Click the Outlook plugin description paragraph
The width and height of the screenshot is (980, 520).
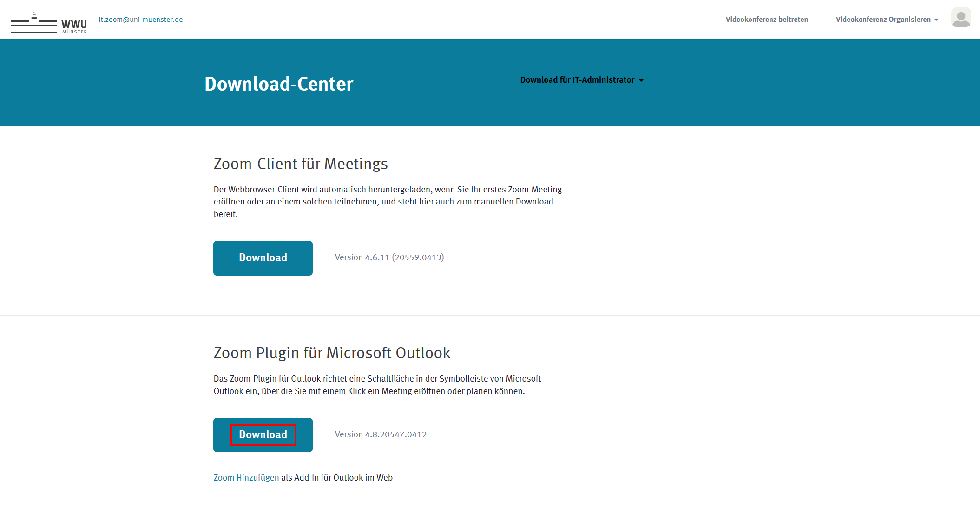377,385
